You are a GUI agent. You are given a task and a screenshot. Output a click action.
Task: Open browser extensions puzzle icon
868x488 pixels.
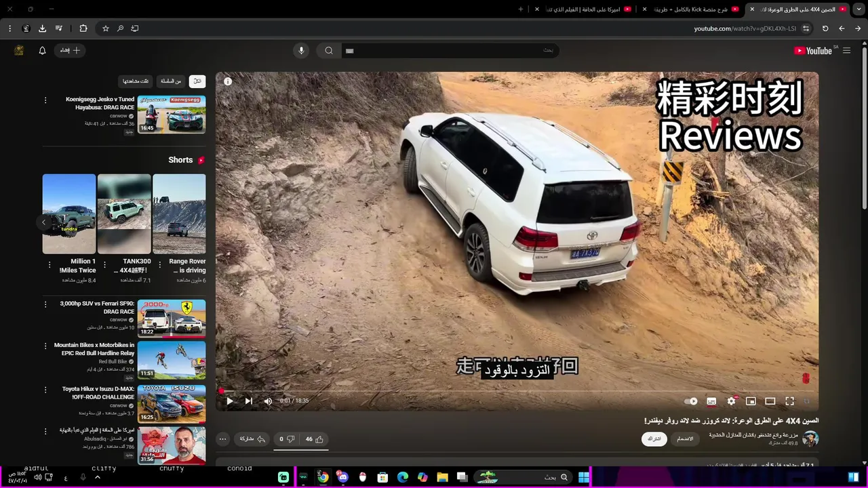point(83,28)
